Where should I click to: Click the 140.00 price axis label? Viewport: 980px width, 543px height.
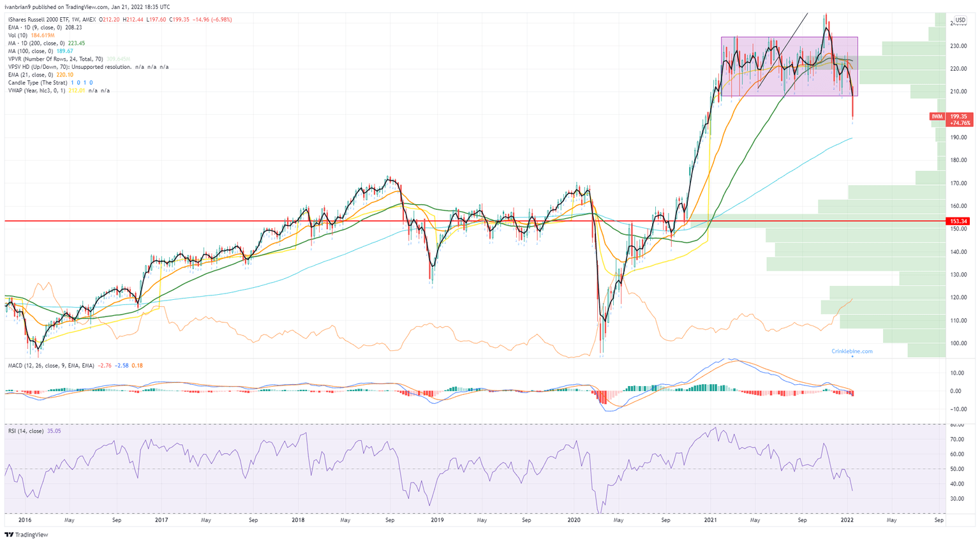(x=958, y=252)
